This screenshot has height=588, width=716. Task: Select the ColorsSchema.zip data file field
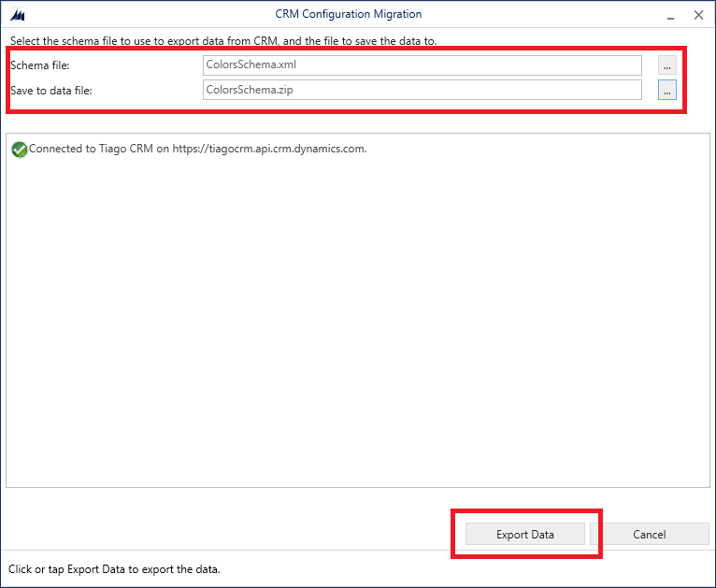tap(422, 90)
